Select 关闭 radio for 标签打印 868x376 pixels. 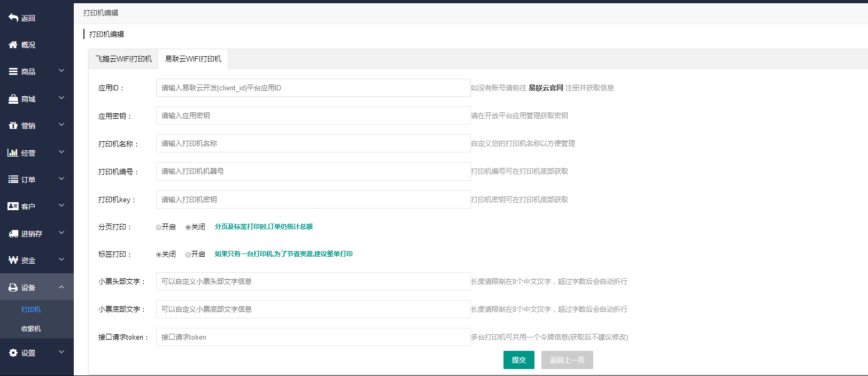pyautogui.click(x=159, y=255)
